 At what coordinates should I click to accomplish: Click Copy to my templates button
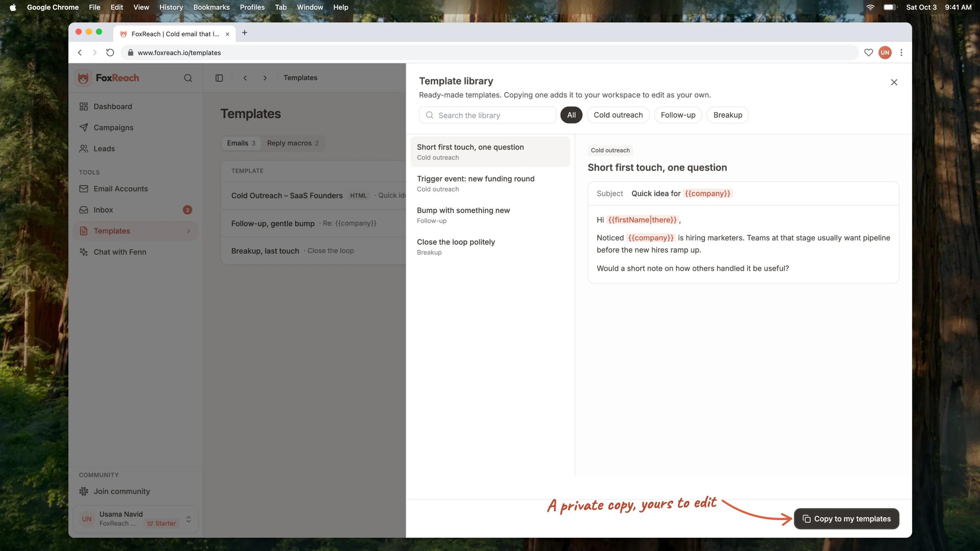pyautogui.click(x=846, y=519)
